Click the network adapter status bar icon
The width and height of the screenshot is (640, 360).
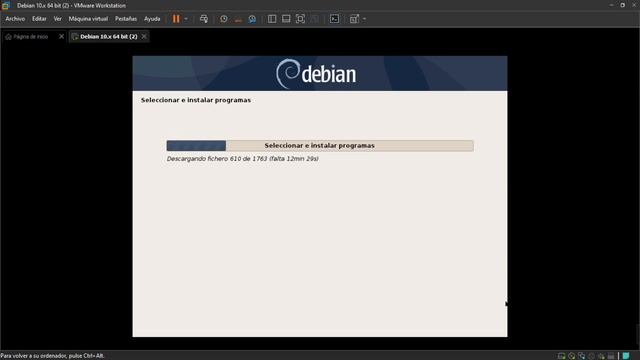click(x=581, y=356)
